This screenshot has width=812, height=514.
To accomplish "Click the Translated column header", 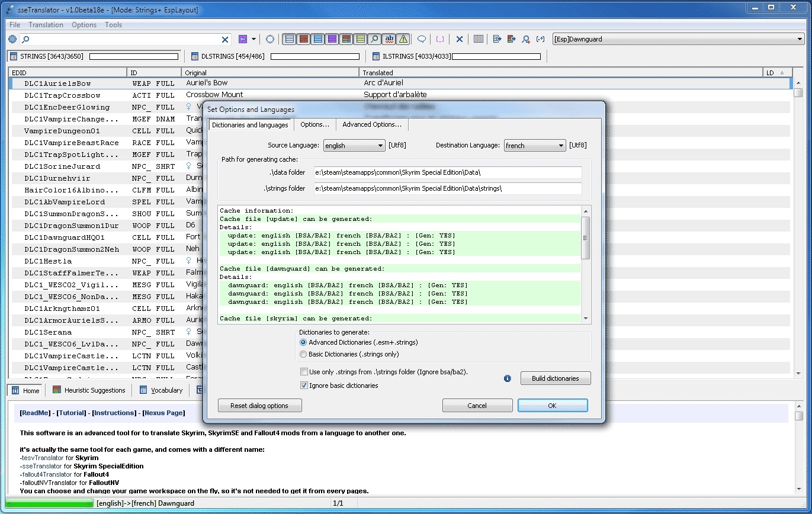I will click(x=561, y=73).
